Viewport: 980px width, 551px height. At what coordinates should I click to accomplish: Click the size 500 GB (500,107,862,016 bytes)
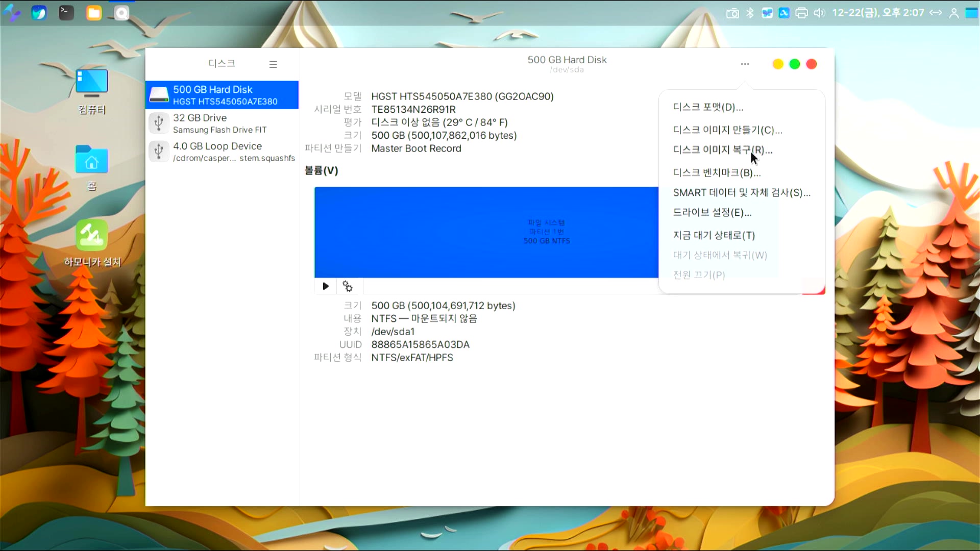(444, 136)
